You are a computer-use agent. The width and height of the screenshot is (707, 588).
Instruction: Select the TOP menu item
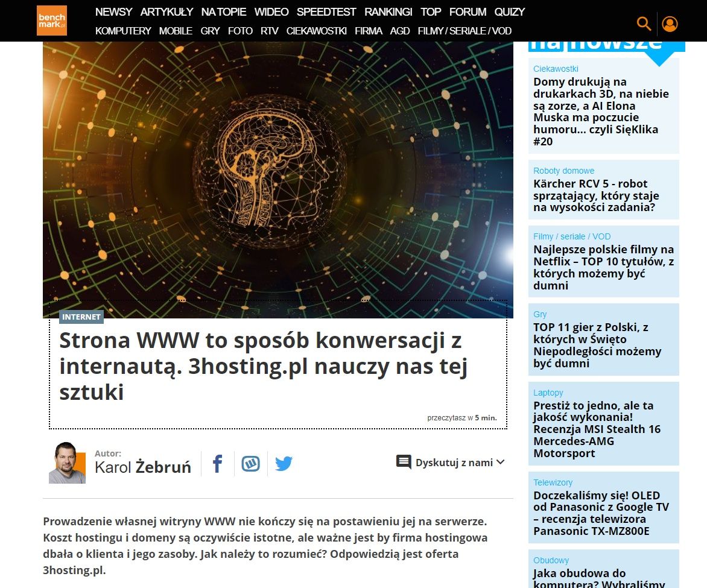[x=431, y=11]
